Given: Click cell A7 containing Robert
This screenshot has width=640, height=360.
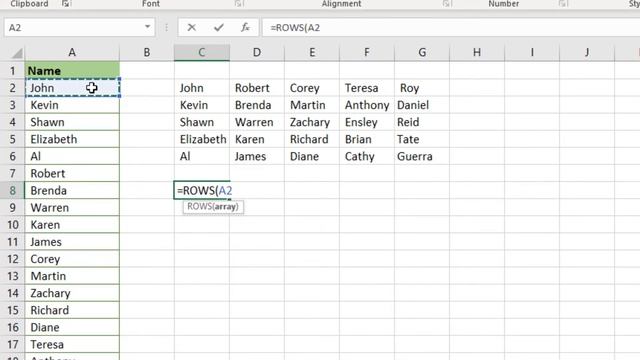Looking at the screenshot, I should pos(72,173).
